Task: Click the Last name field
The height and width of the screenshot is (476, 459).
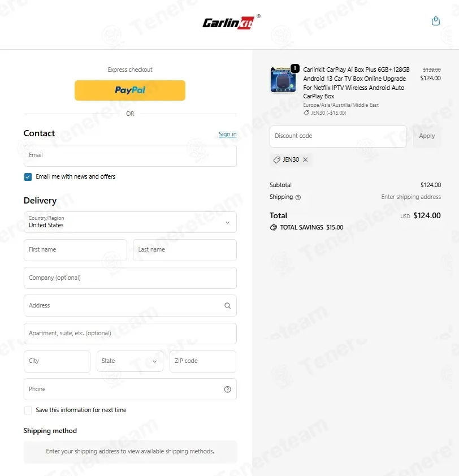Action: 185,250
